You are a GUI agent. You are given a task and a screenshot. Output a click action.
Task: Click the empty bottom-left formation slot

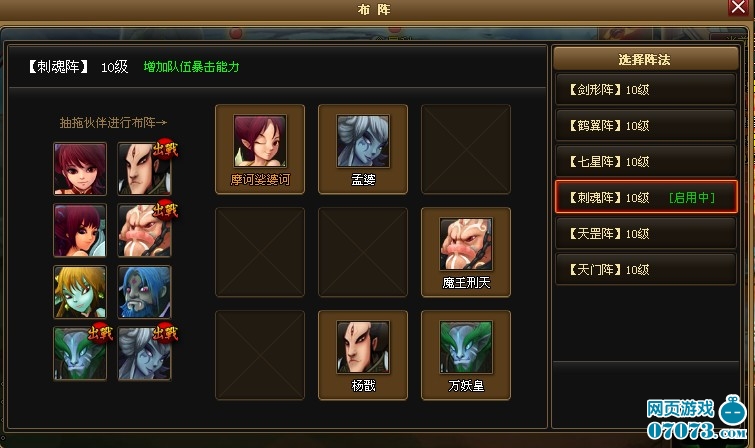click(x=260, y=355)
